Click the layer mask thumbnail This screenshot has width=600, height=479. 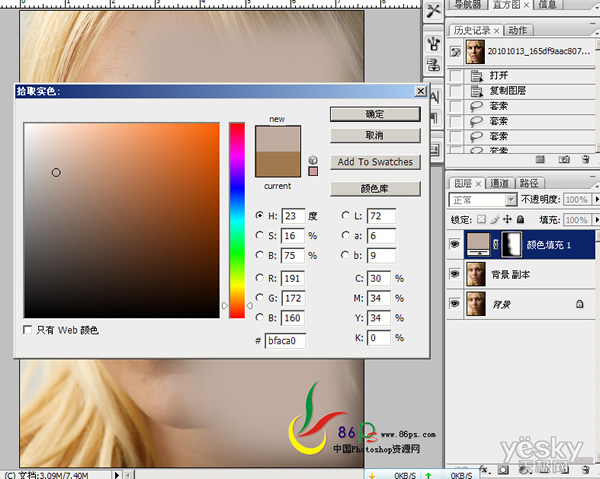click(x=512, y=244)
